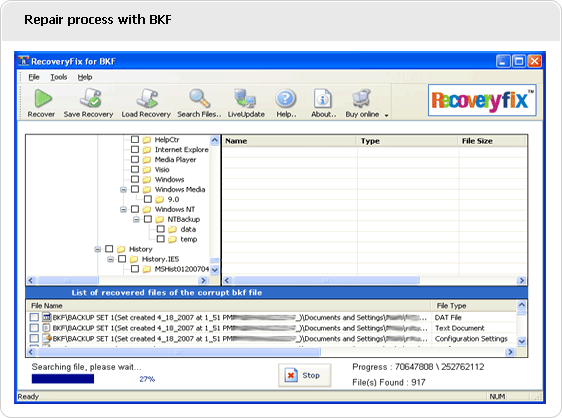
Task: Click the data folder icon
Action: 172,229
